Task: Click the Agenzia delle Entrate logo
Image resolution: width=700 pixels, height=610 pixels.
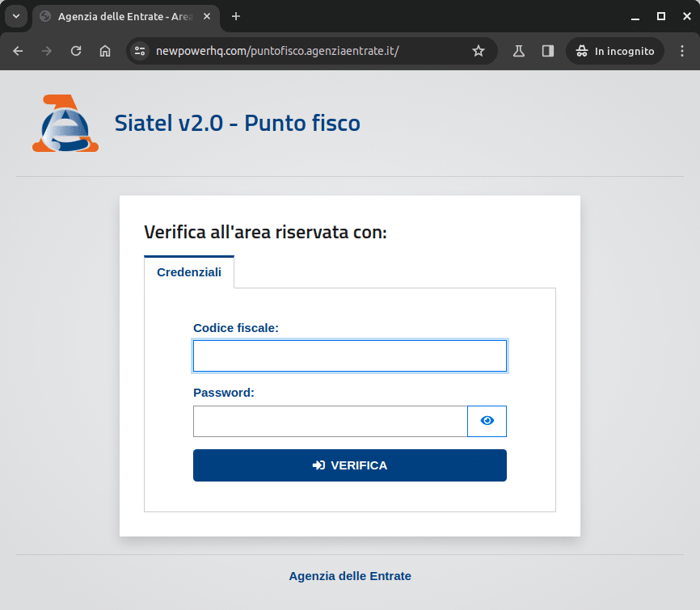Action: [x=65, y=123]
